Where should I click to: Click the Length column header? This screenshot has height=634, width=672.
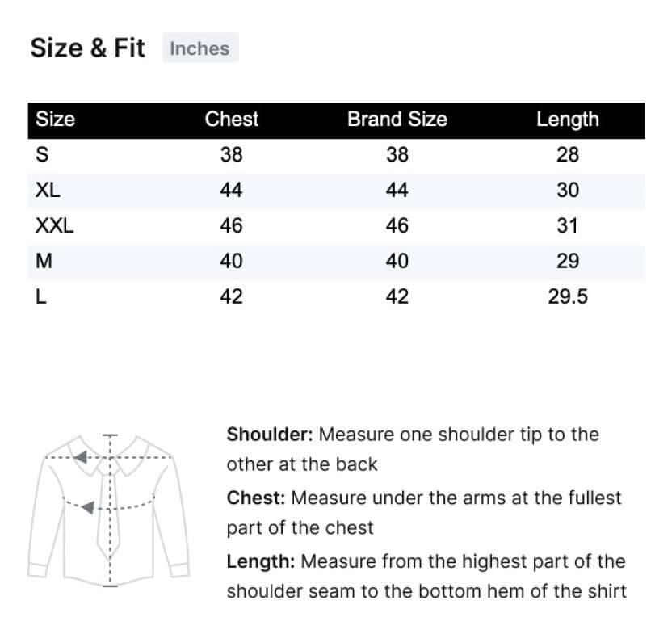(x=567, y=120)
